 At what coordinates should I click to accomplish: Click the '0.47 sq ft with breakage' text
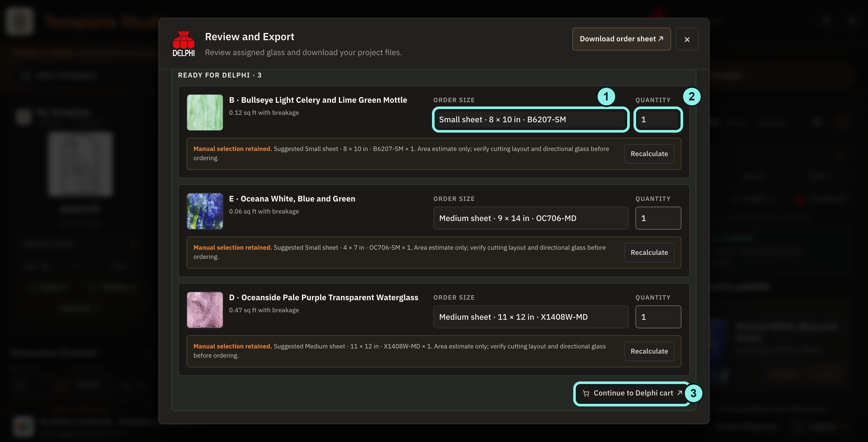tap(264, 310)
